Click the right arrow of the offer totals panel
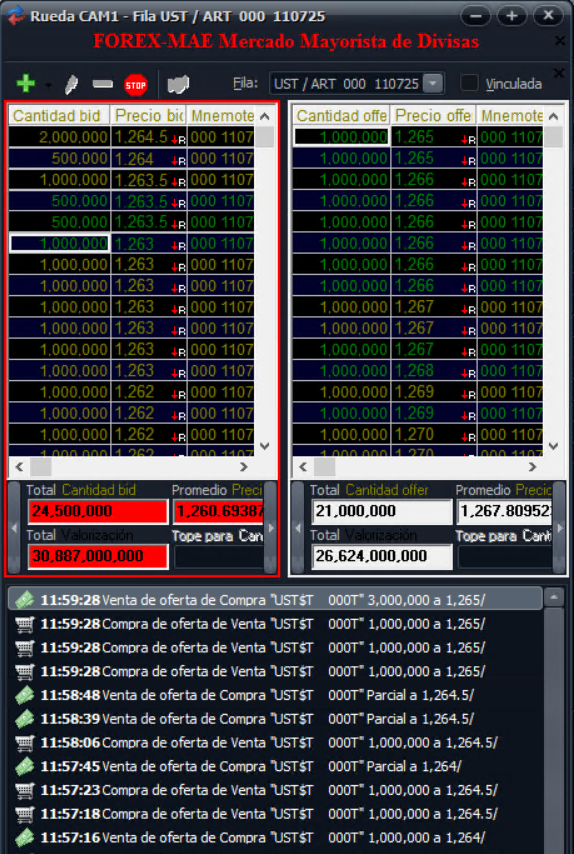This screenshot has height=854, width=574. 559,527
